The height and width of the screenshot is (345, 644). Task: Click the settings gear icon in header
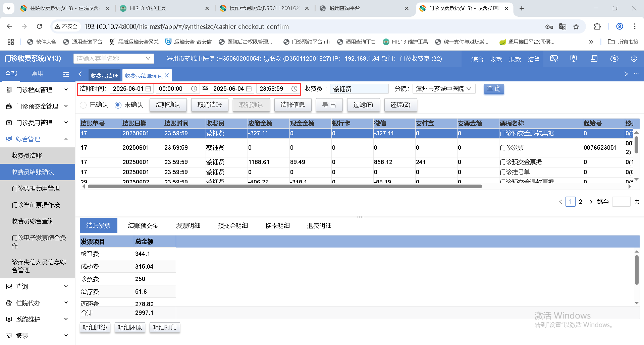click(x=634, y=59)
